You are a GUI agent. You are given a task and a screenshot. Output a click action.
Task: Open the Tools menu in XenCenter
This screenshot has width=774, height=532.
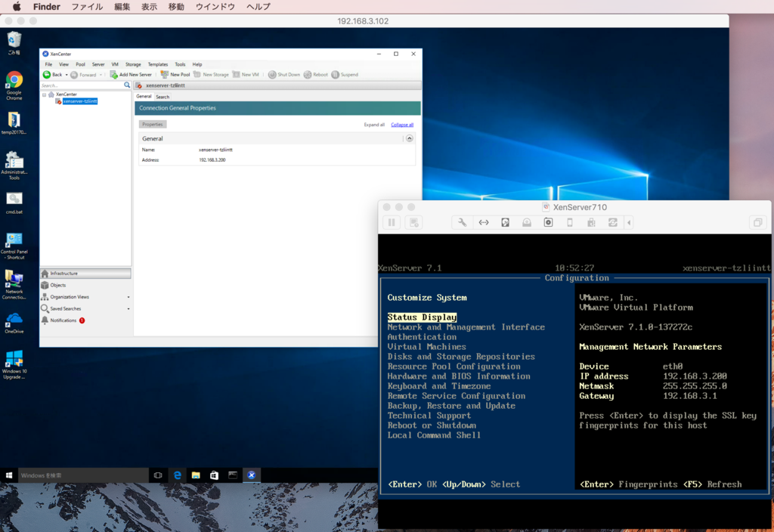(x=180, y=64)
